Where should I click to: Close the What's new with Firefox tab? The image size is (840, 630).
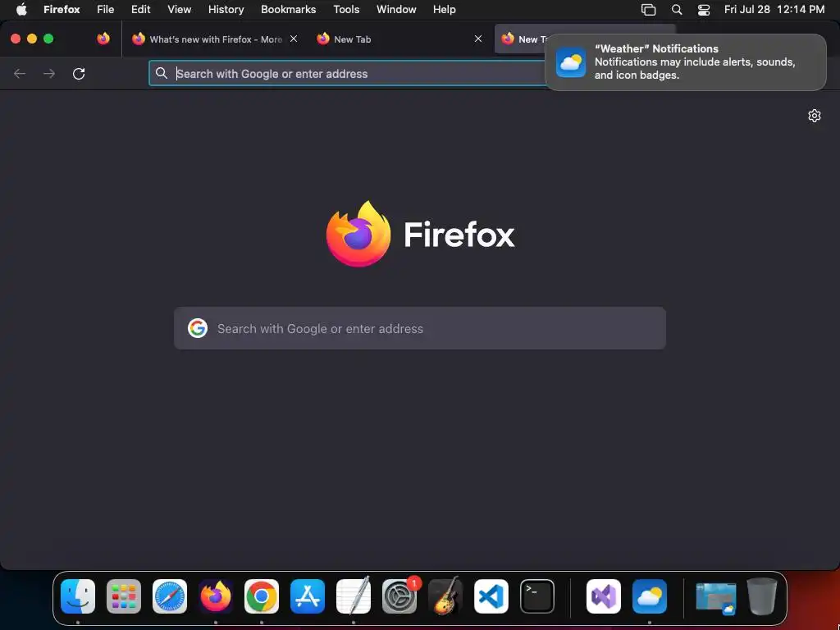pos(294,39)
